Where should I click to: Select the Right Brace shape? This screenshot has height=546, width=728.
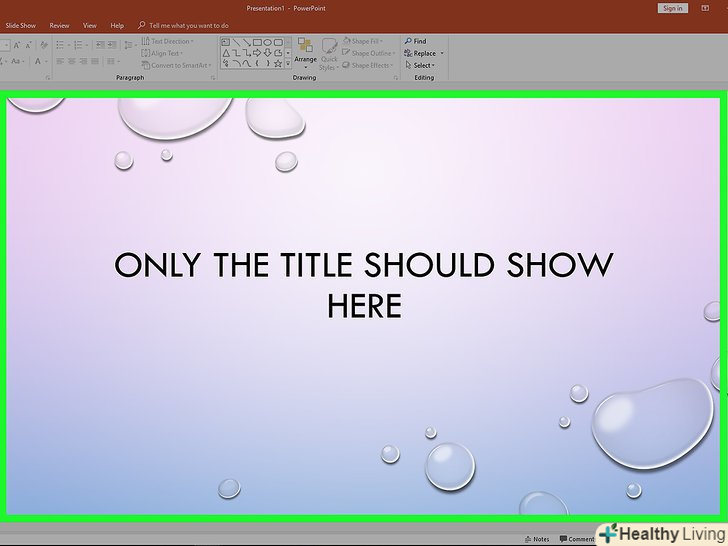tap(268, 64)
